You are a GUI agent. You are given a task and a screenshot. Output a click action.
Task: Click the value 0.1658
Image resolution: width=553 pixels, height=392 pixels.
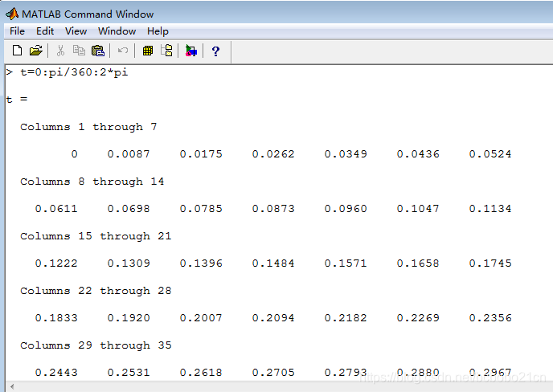pyautogui.click(x=418, y=263)
